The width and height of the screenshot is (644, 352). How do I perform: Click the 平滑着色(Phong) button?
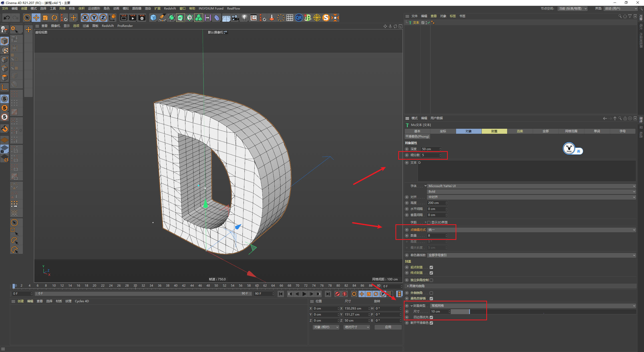[417, 137]
